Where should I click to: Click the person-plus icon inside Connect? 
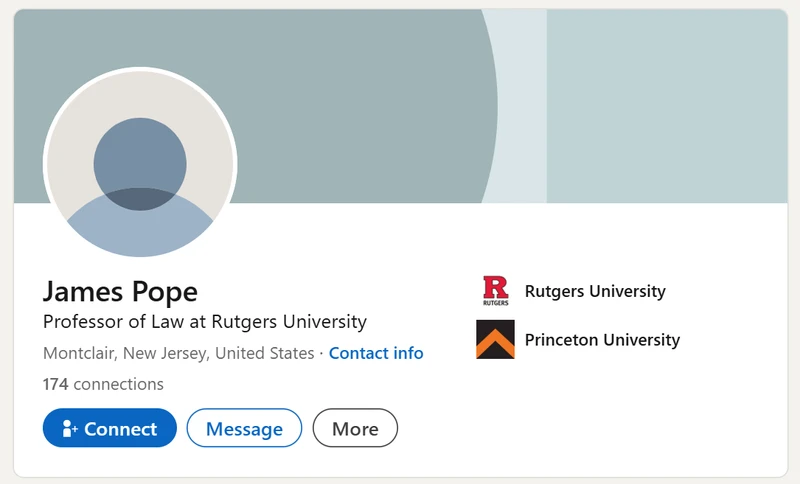click(x=69, y=428)
